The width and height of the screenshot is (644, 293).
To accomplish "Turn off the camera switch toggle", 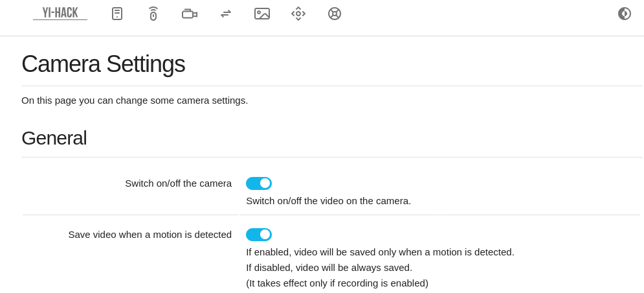I will (259, 183).
